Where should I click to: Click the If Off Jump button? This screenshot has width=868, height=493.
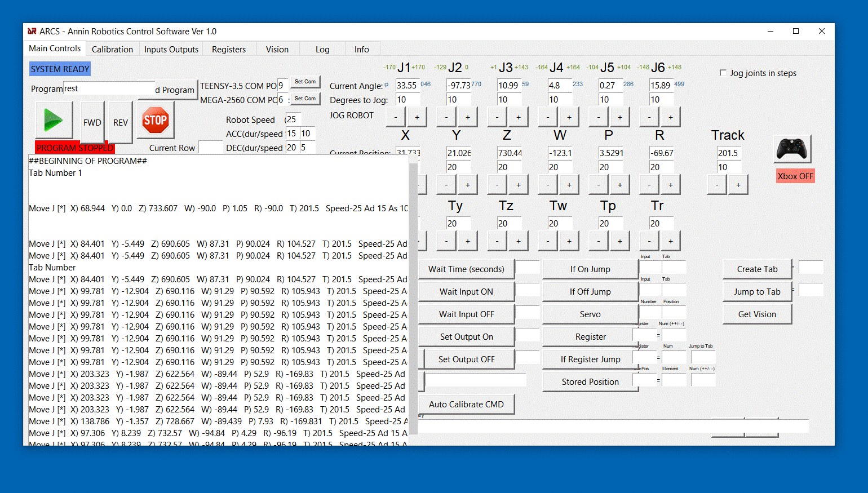pos(590,292)
